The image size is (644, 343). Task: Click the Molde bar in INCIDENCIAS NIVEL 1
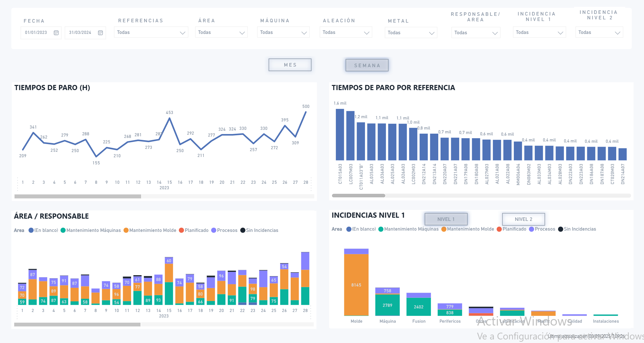tap(356, 284)
